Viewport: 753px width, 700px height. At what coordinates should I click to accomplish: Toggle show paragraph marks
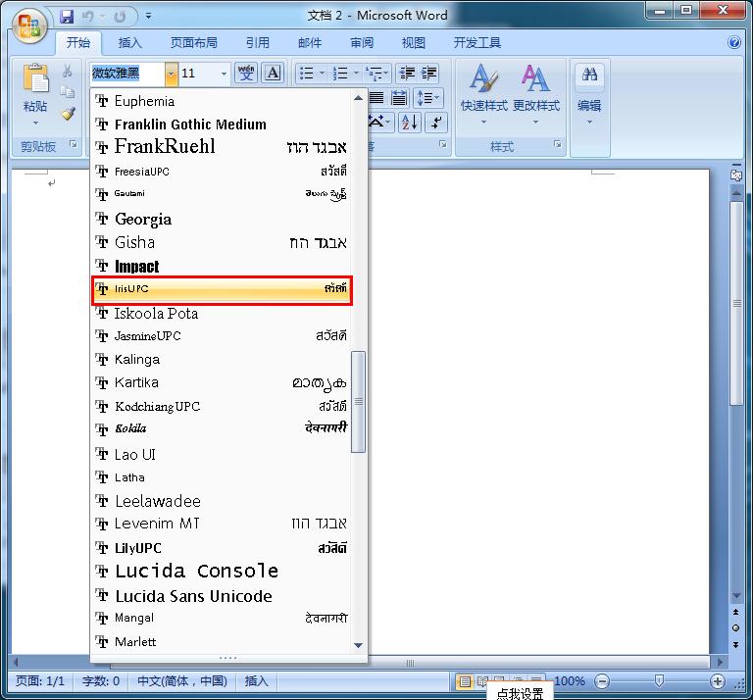click(x=435, y=123)
